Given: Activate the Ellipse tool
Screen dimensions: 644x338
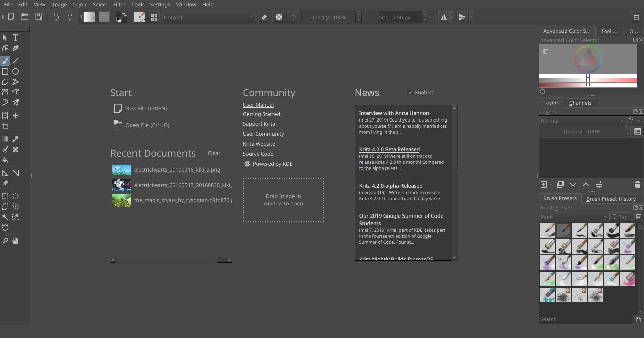Looking at the screenshot, I should tap(15, 71).
